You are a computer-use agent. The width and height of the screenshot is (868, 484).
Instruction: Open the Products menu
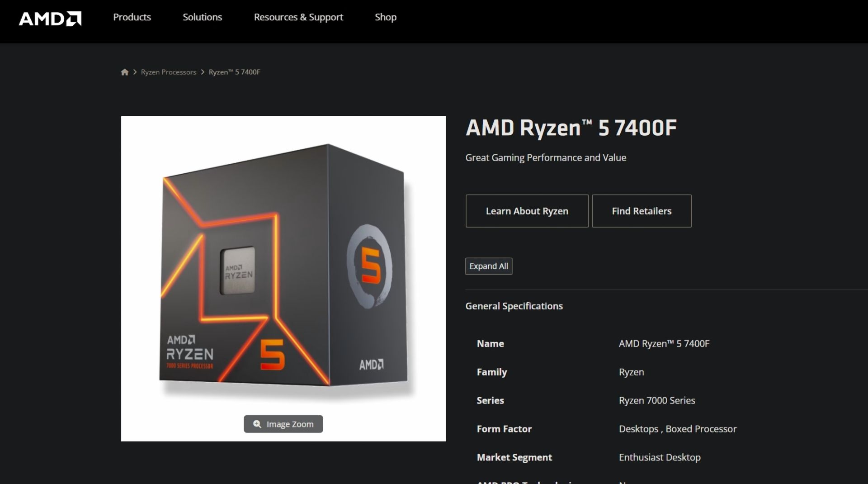click(132, 17)
